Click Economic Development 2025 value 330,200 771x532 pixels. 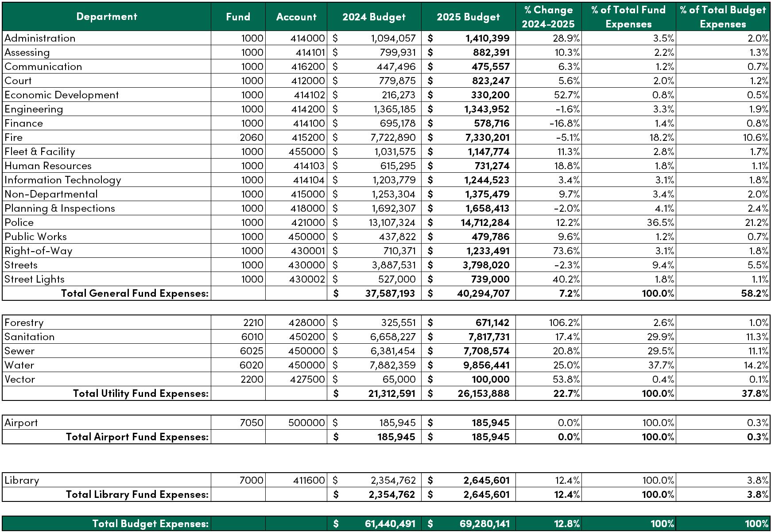click(492, 95)
